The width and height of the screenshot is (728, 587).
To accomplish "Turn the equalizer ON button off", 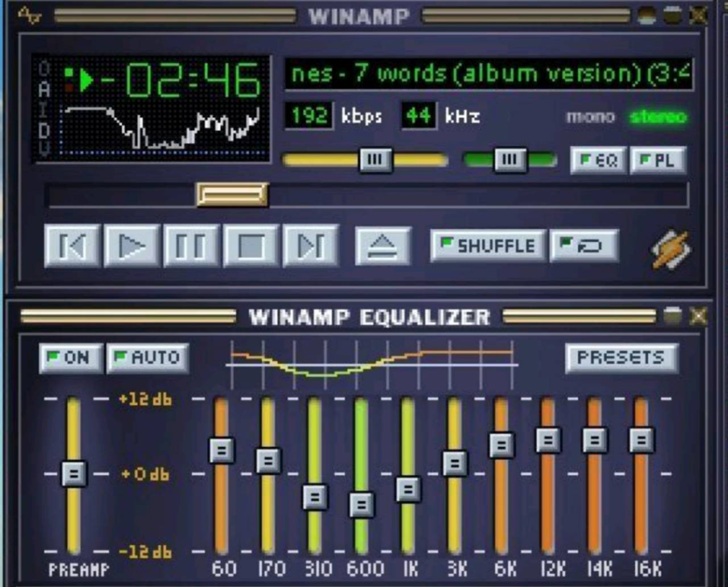I will click(x=71, y=358).
